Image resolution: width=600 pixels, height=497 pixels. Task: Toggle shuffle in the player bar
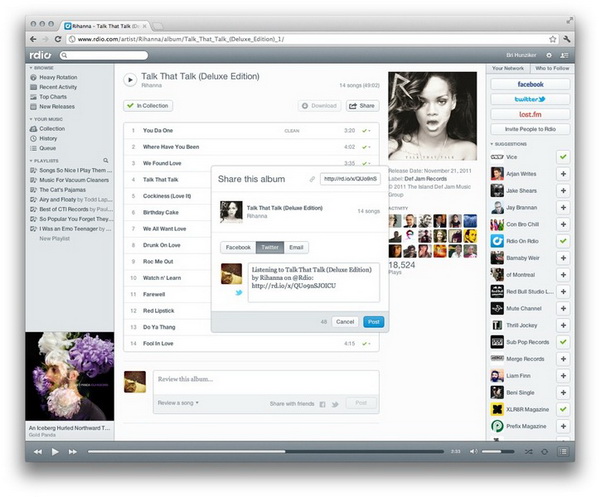[528, 452]
